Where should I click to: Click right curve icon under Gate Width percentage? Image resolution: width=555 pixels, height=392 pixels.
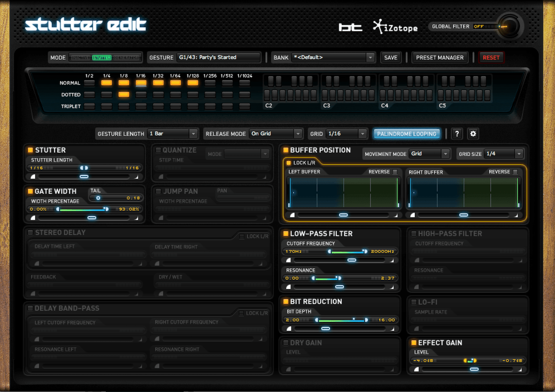tap(136, 218)
